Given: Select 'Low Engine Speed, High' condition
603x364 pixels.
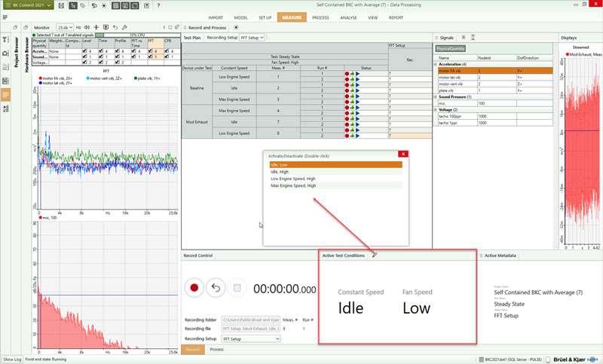Looking at the screenshot, I should click(x=335, y=179).
